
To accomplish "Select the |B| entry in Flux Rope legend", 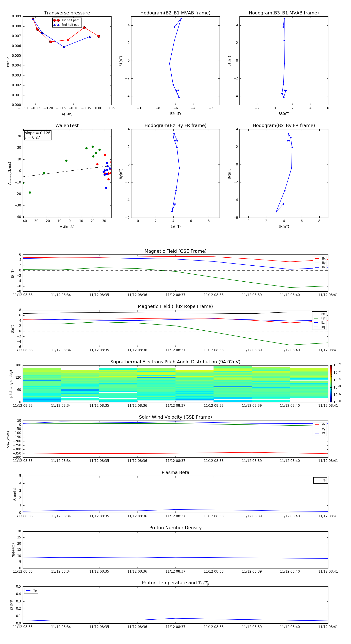I will (320, 327).
